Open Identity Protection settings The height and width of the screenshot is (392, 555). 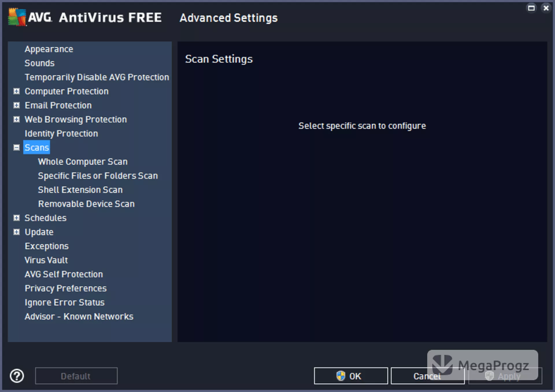coord(61,133)
